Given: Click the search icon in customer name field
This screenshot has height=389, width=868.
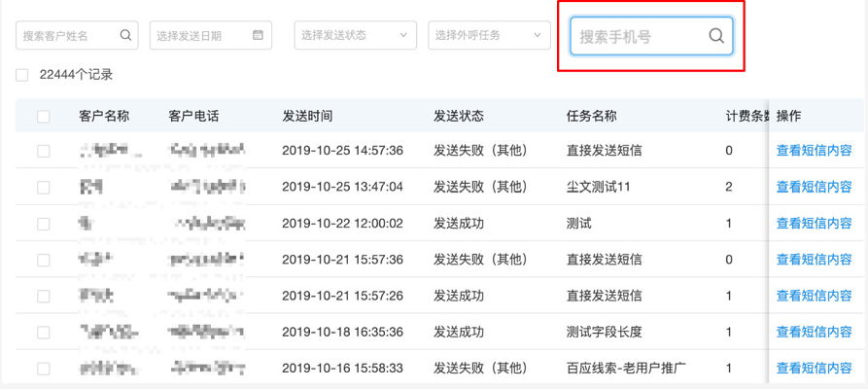Looking at the screenshot, I should point(125,35).
